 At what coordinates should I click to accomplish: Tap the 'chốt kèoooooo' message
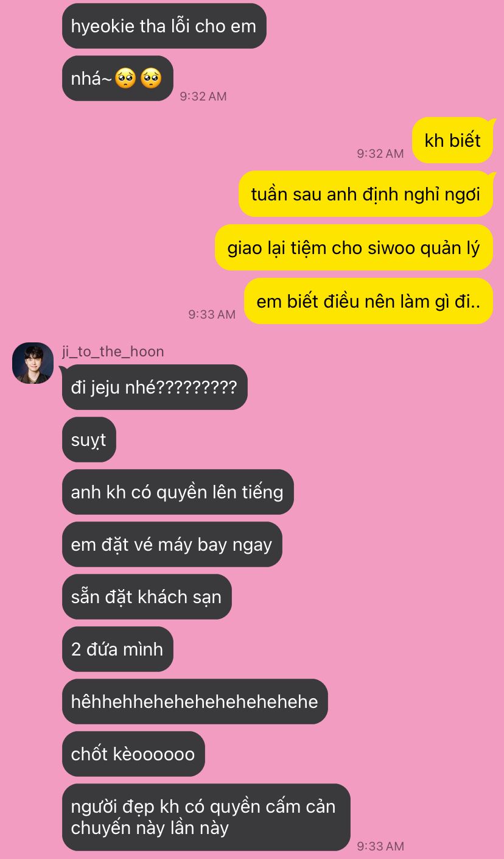133,754
